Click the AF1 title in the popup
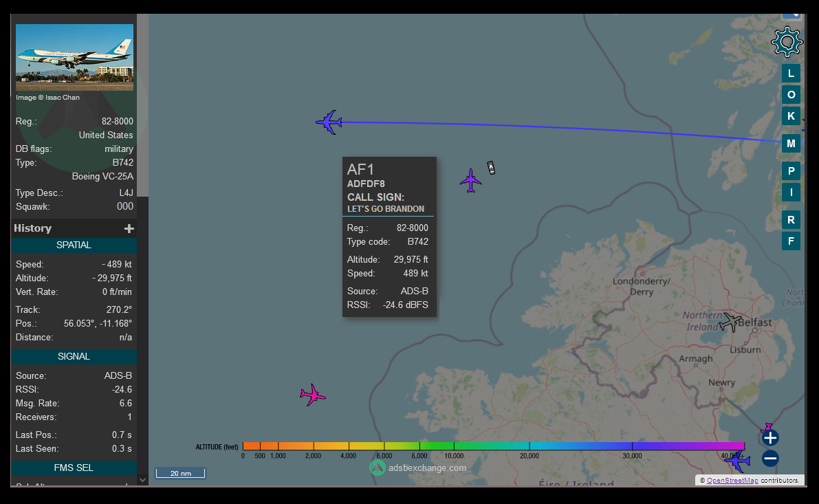 [x=360, y=169]
